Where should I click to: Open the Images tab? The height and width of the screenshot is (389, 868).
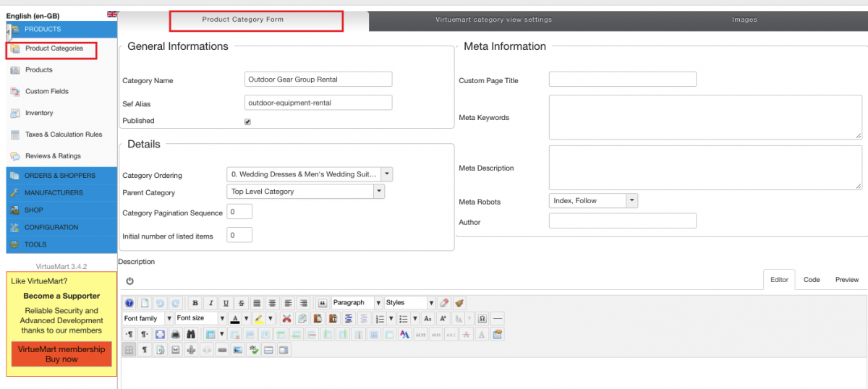[744, 20]
